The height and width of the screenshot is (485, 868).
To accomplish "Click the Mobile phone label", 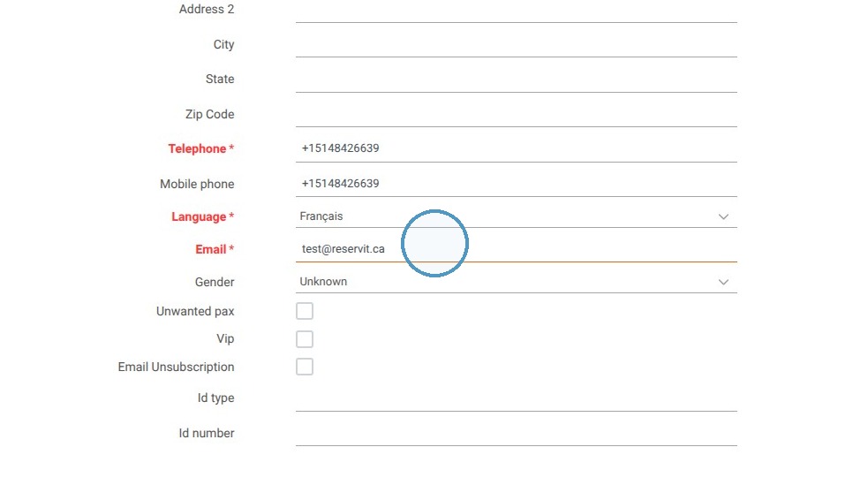I will [x=197, y=184].
